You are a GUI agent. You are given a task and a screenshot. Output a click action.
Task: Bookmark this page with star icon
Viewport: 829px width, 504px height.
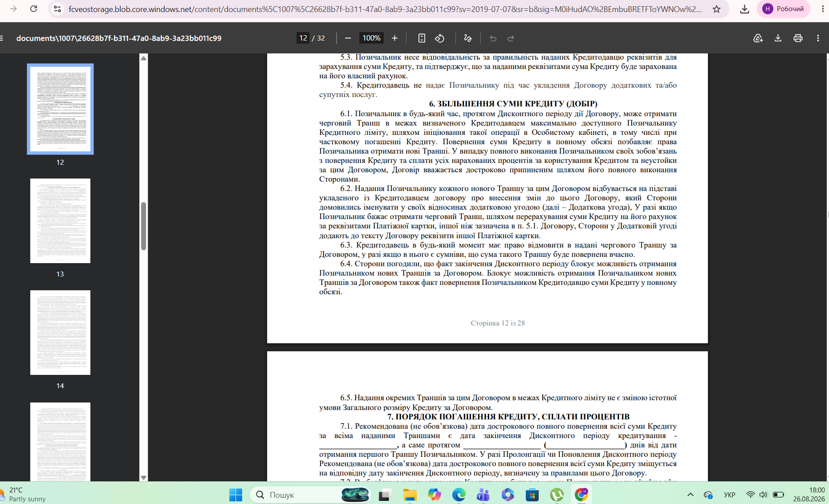click(x=716, y=9)
